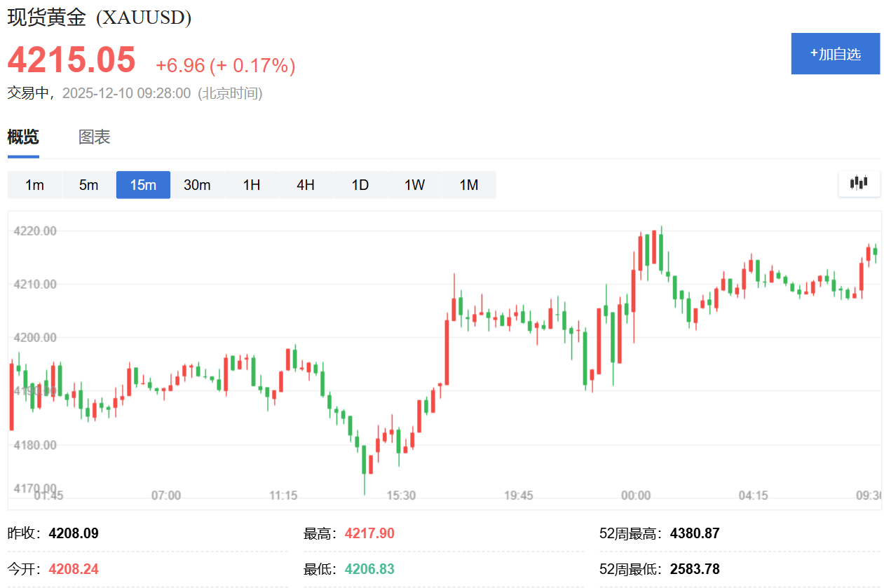Click the 4215.05 current price

[72, 60]
